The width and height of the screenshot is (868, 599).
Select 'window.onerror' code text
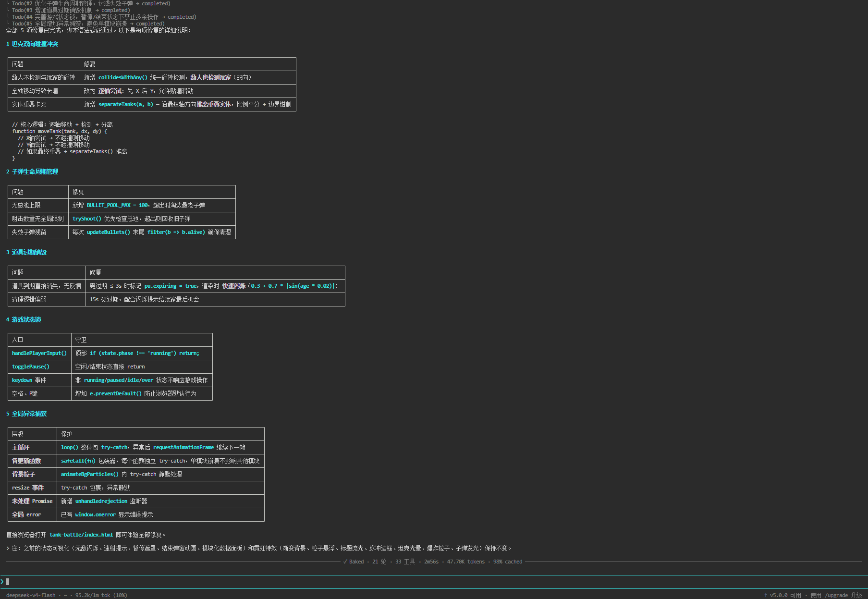pyautogui.click(x=96, y=514)
